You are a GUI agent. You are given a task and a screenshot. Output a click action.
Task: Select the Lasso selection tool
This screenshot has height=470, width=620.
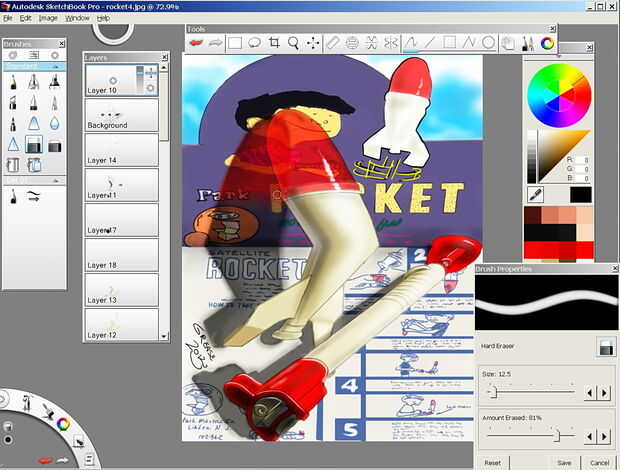pos(254,43)
